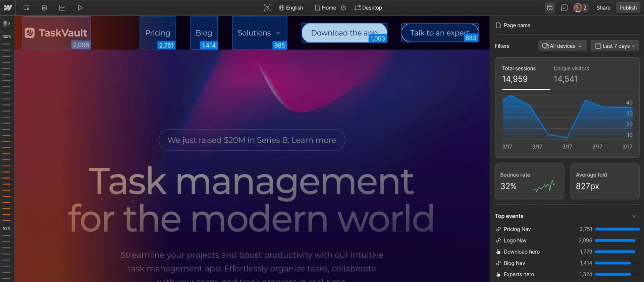This screenshot has height=282, width=644.
Task: Select the Pricing Nav event row label
Action: pos(517,229)
